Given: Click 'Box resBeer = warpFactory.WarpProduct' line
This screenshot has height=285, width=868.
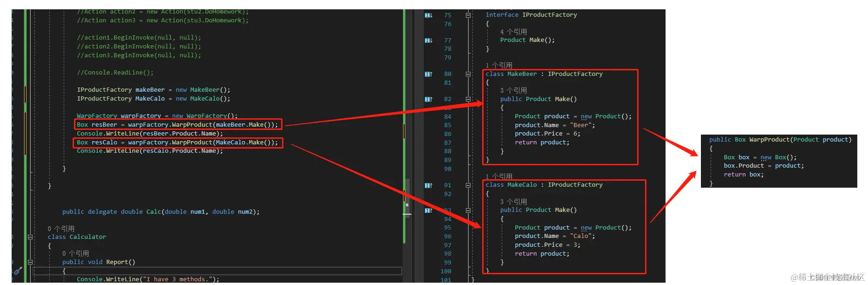Looking at the screenshot, I should [x=177, y=125].
